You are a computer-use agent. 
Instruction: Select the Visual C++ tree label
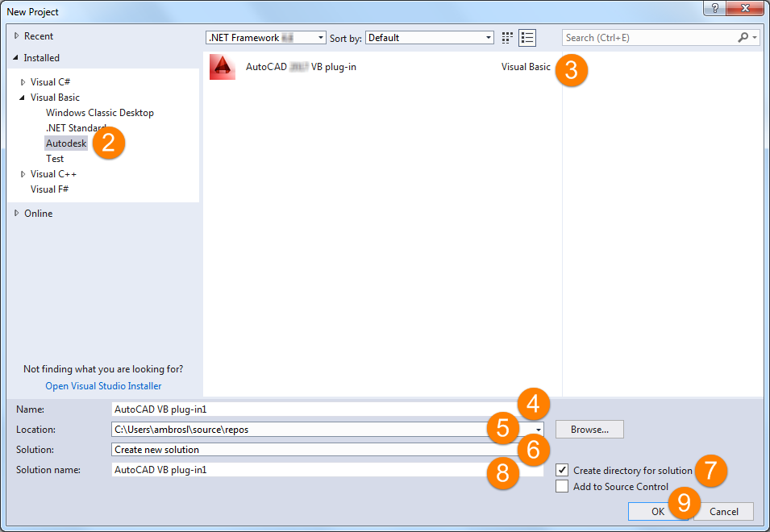[53, 174]
